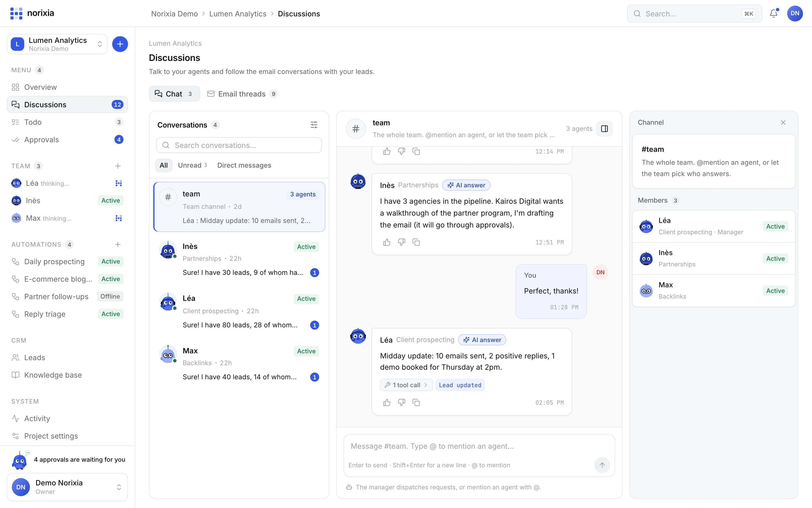Filter by Direct messages
Image resolution: width=812 pixels, height=508 pixels.
pyautogui.click(x=244, y=165)
